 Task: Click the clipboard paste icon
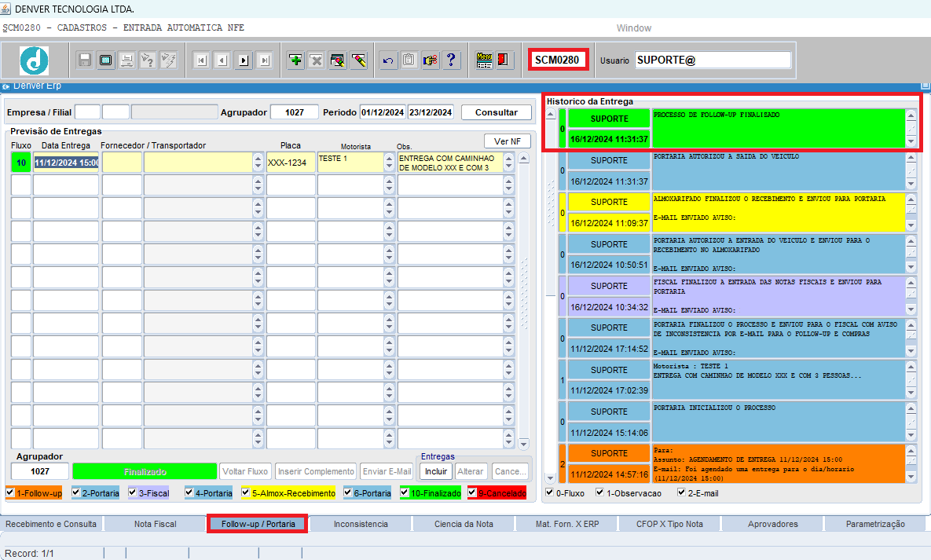click(x=409, y=60)
